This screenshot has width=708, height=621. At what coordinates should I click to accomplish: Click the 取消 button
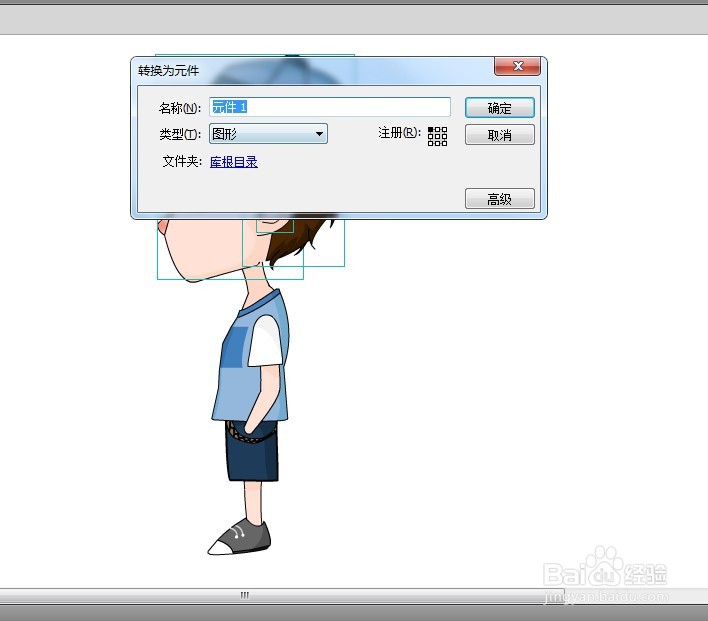click(x=499, y=135)
